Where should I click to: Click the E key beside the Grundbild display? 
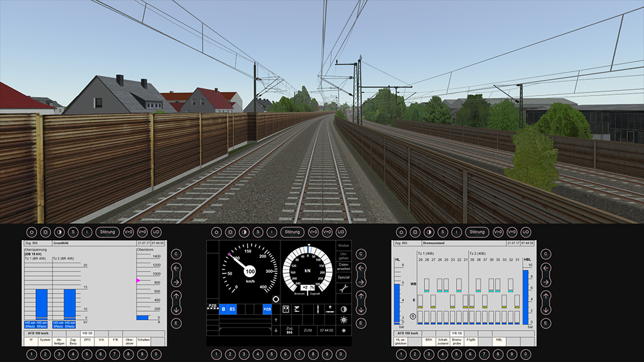coord(176,324)
